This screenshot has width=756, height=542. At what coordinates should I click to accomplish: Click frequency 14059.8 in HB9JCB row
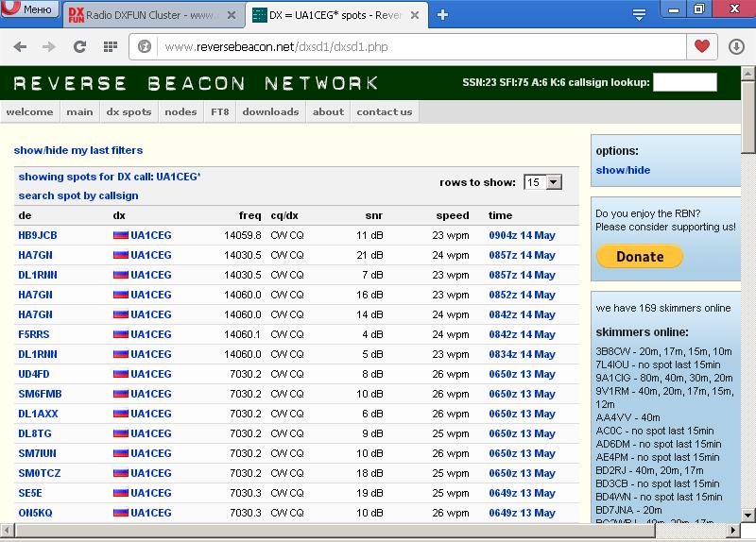pos(243,235)
